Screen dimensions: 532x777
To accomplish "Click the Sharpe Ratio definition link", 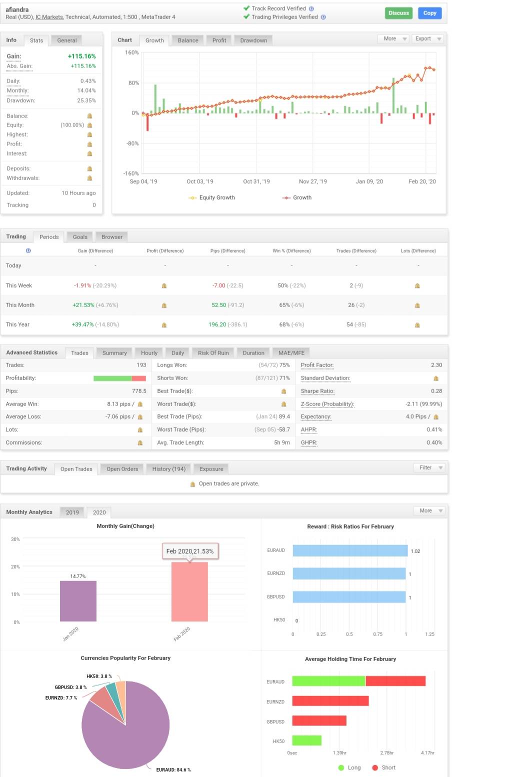I will 317,391.
